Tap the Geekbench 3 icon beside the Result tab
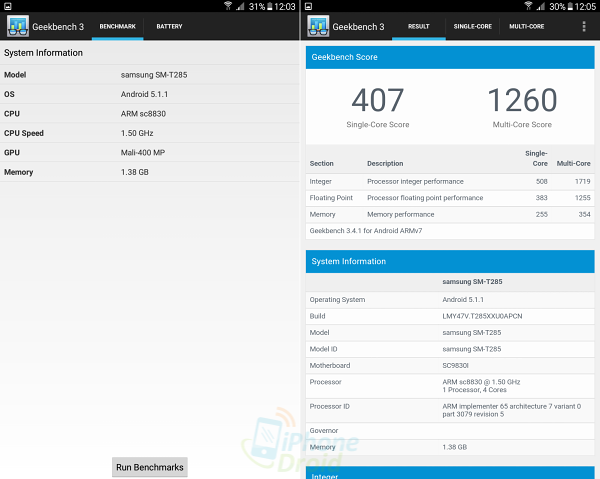 pyautogui.click(x=316, y=26)
